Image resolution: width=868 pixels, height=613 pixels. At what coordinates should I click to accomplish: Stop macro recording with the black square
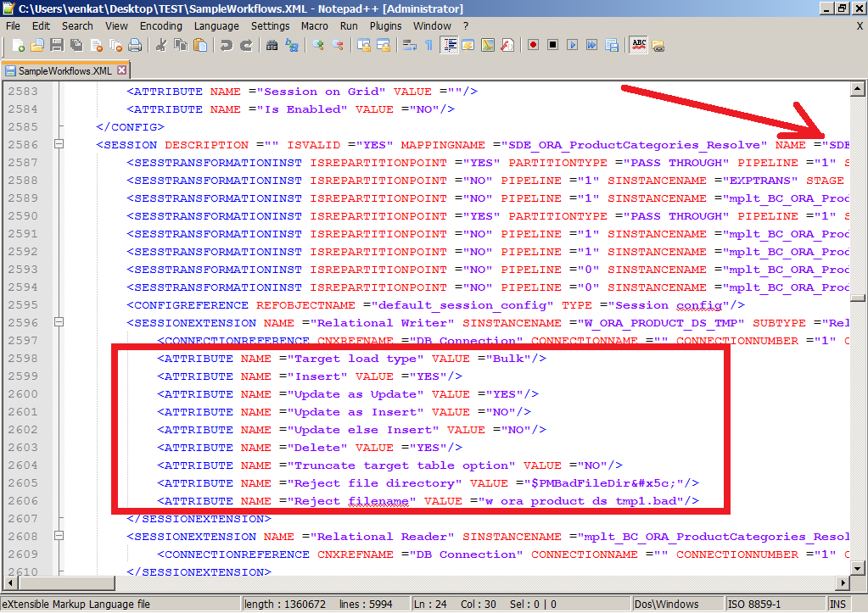[x=552, y=45]
